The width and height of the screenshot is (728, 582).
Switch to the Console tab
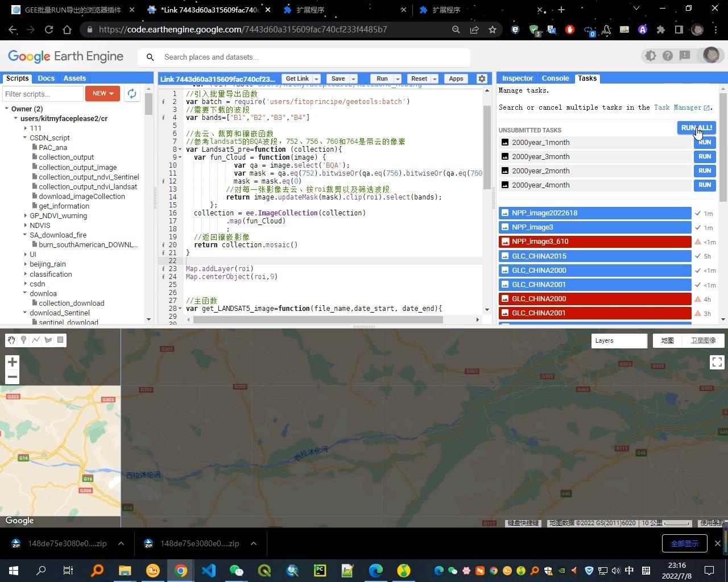pos(555,78)
